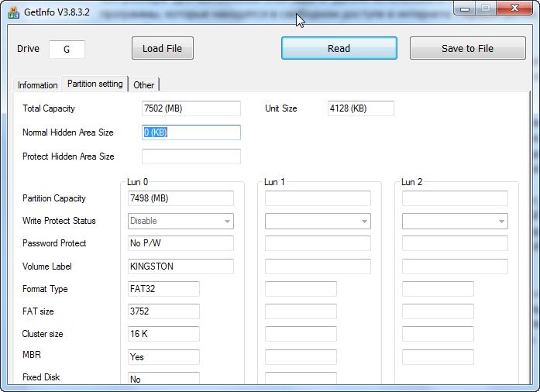Open the Other tab

143,85
